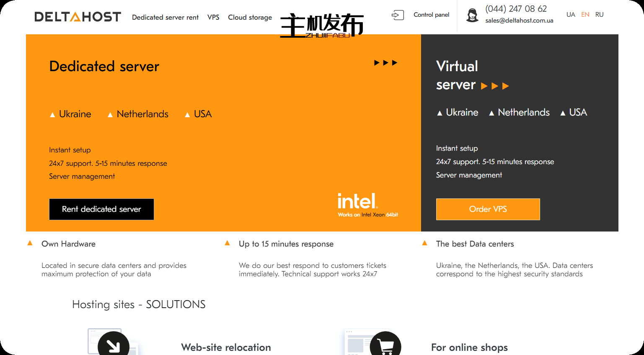
Task: Open the Control panel link
Action: (x=431, y=15)
